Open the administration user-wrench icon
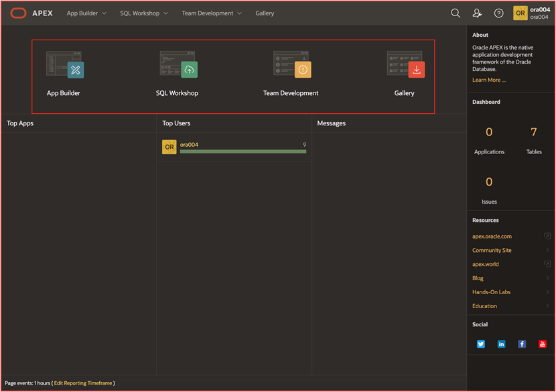The width and height of the screenshot is (556, 392). point(477,13)
